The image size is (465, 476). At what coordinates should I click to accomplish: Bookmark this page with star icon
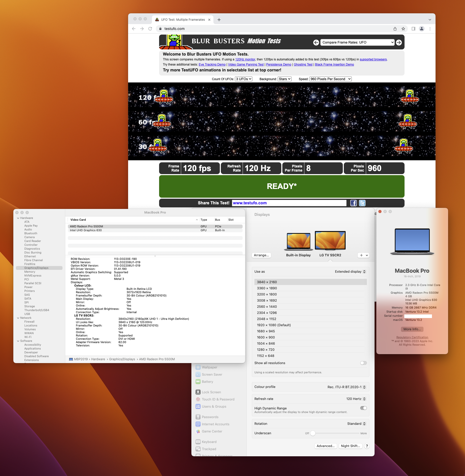403,29
